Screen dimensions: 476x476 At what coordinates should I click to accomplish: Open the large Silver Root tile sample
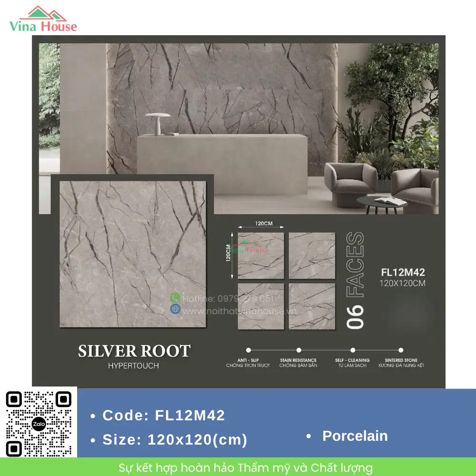[x=133, y=254]
